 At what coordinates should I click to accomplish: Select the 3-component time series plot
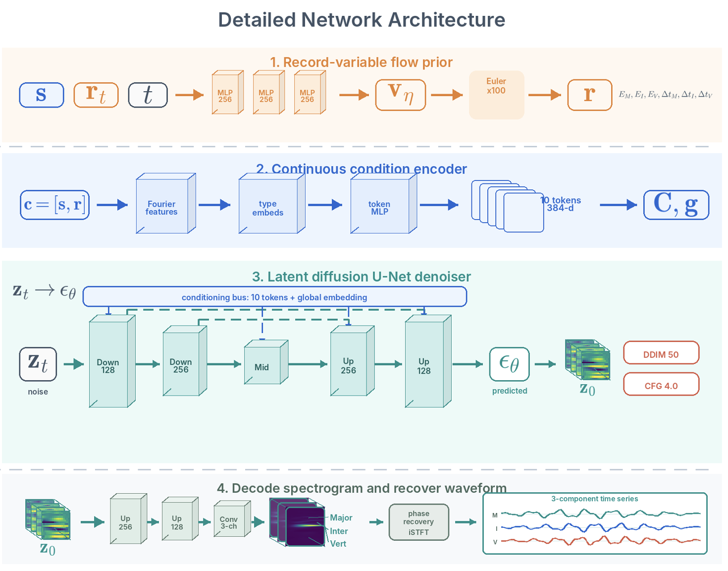pos(595,523)
